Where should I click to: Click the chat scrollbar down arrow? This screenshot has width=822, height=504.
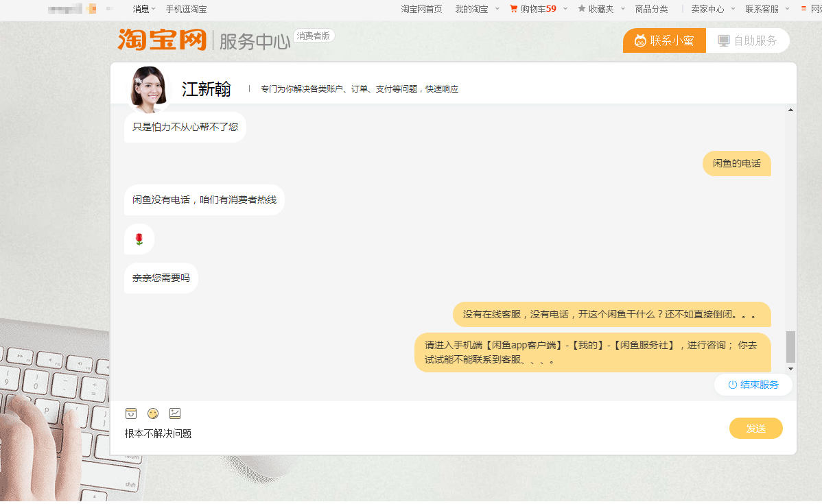790,369
